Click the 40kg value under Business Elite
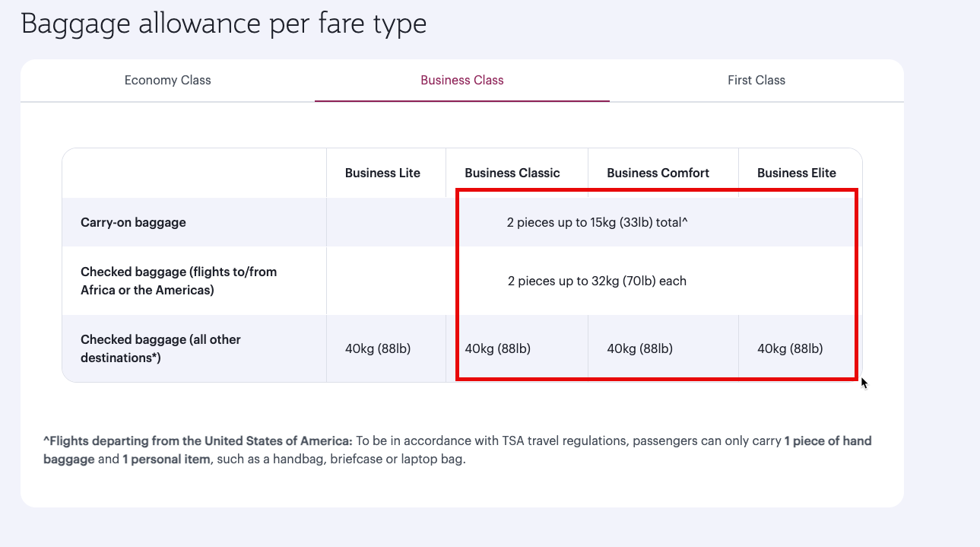Image resolution: width=980 pixels, height=547 pixels. coord(790,348)
